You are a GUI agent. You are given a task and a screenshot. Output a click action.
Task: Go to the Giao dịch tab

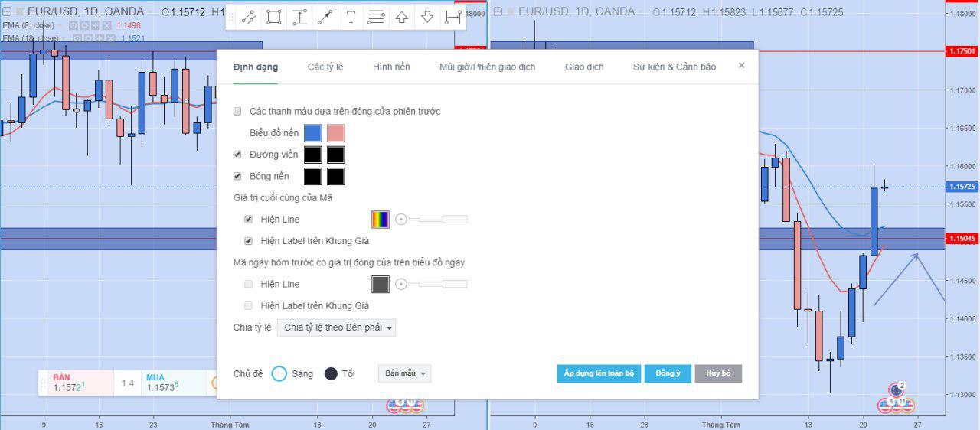click(x=584, y=67)
